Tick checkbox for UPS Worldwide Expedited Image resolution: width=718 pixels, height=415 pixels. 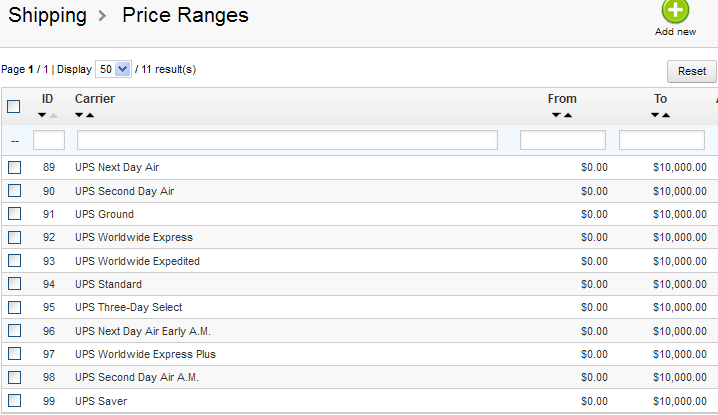tap(15, 261)
